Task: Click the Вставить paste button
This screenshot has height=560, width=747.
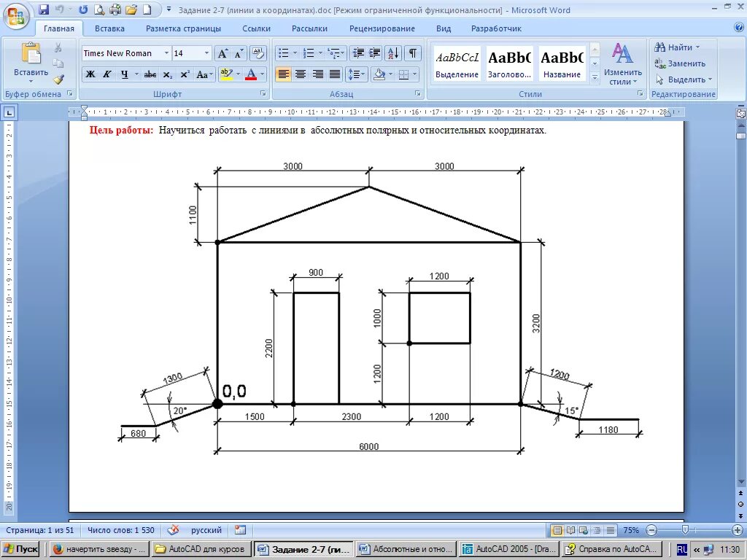Action: pos(31,63)
